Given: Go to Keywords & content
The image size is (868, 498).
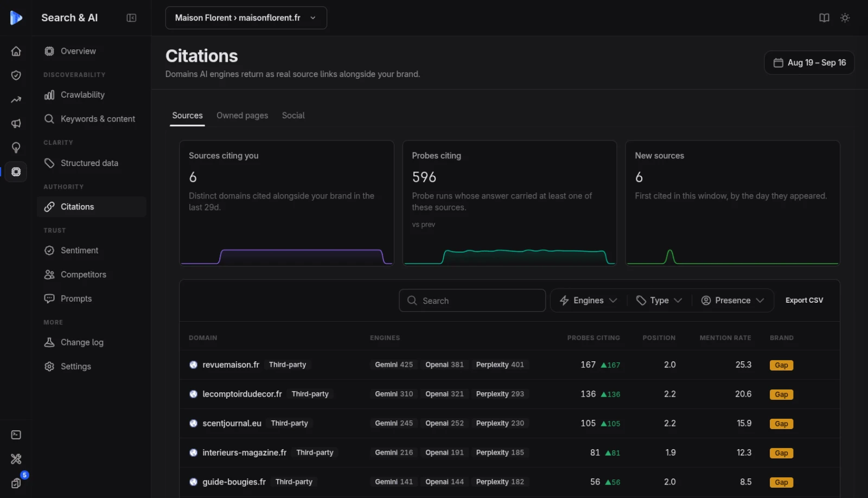Looking at the screenshot, I should (92, 119).
